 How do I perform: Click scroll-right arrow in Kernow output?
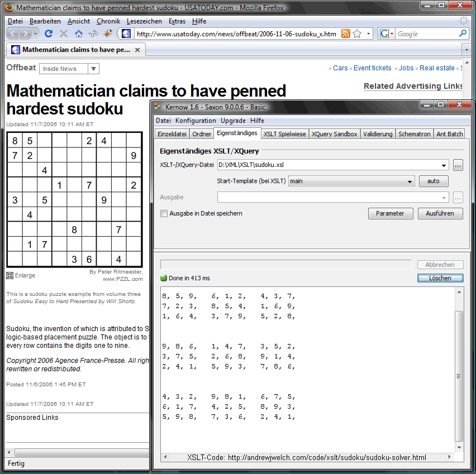[x=450, y=457]
